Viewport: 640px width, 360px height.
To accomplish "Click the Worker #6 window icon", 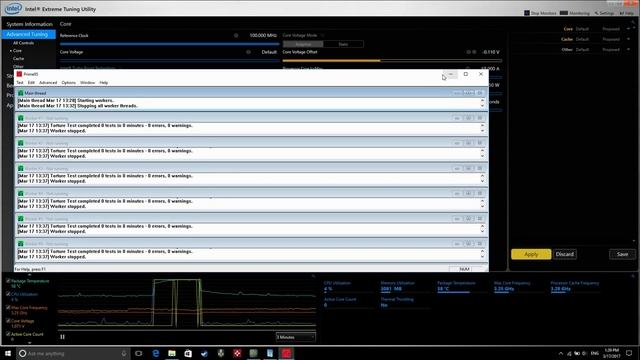I will click(20, 244).
